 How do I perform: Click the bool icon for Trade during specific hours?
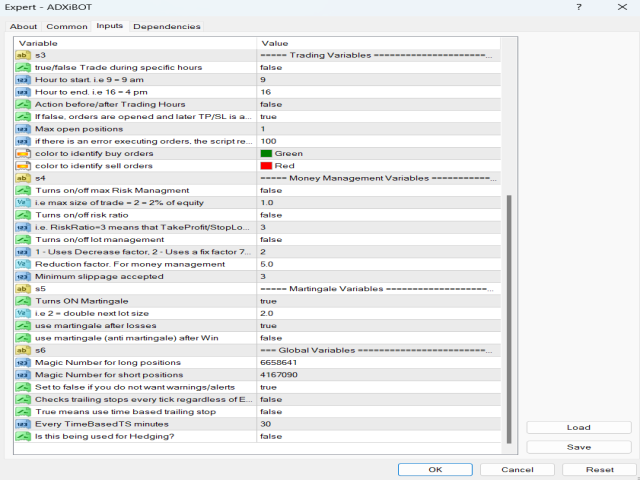pyautogui.click(x=23, y=67)
